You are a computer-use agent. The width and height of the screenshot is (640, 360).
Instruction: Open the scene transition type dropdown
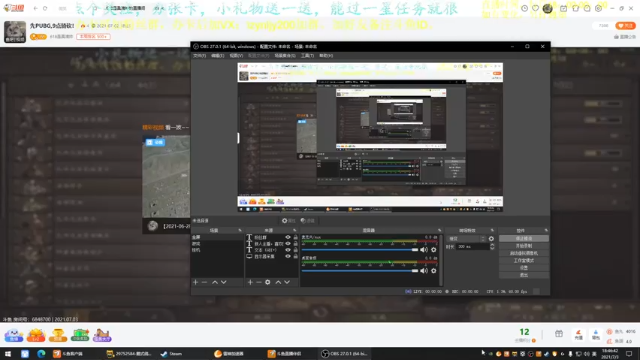coord(466,238)
